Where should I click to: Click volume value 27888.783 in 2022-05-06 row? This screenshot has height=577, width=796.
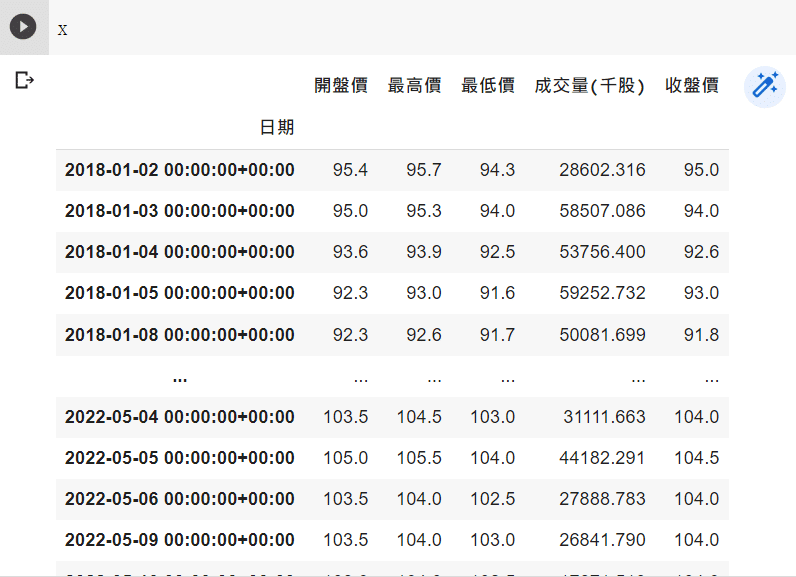click(x=602, y=499)
